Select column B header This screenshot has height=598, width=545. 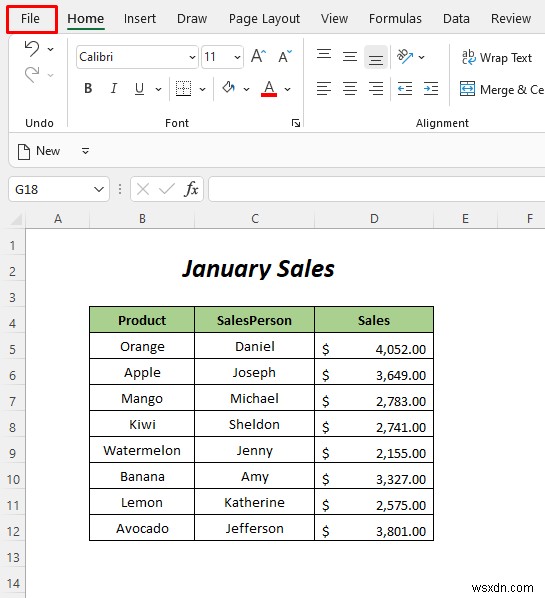coord(142,219)
